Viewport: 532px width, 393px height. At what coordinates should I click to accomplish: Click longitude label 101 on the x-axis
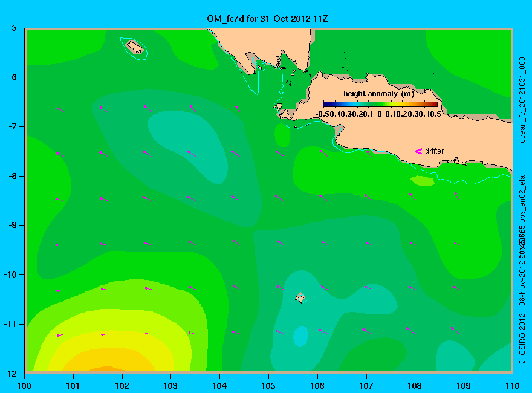coord(73,386)
